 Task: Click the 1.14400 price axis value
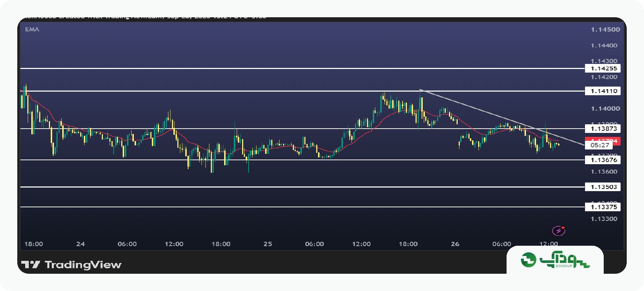coord(604,46)
